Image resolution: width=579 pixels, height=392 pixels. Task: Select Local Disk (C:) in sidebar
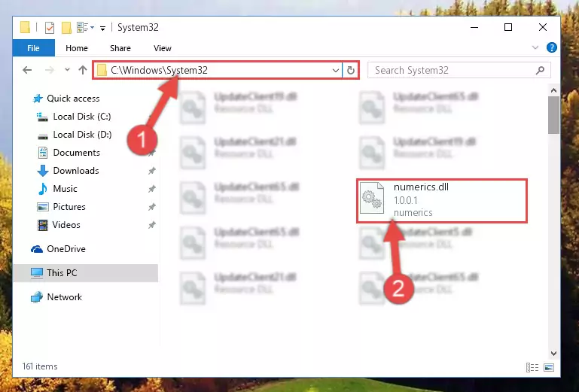[82, 117]
